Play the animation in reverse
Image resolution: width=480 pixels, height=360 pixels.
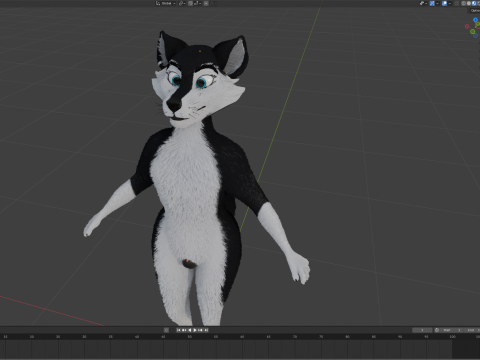(x=190, y=330)
